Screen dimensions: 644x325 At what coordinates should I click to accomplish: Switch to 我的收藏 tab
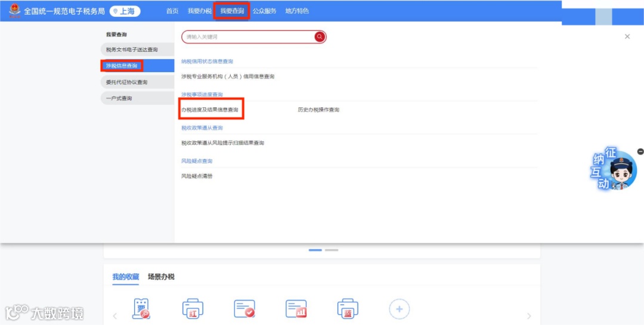coord(126,277)
